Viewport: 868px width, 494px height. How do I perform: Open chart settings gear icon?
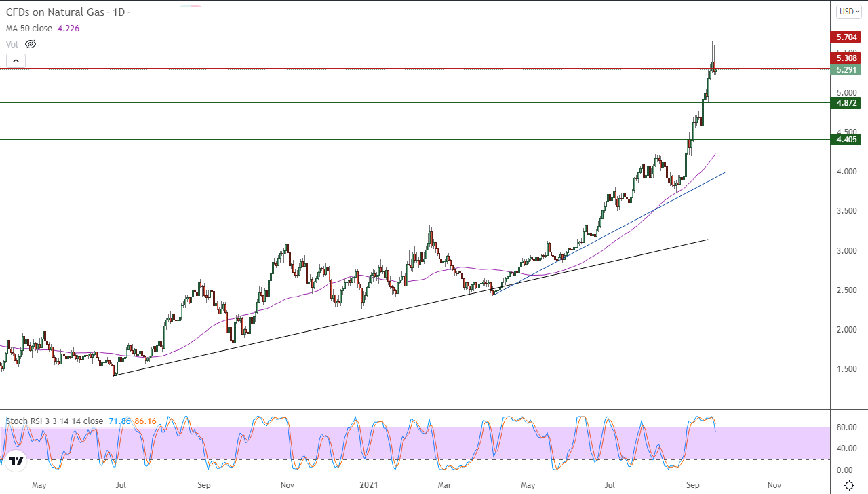849,485
